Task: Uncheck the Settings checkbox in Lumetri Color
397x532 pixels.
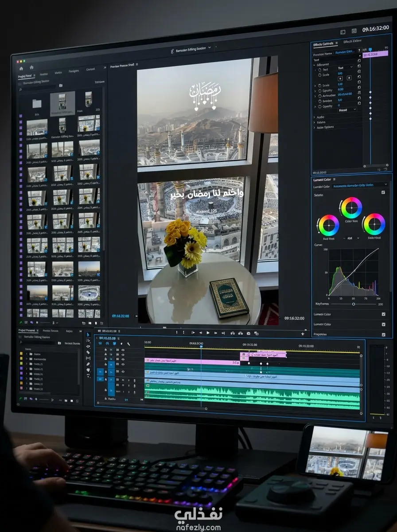Action: pos(383,192)
